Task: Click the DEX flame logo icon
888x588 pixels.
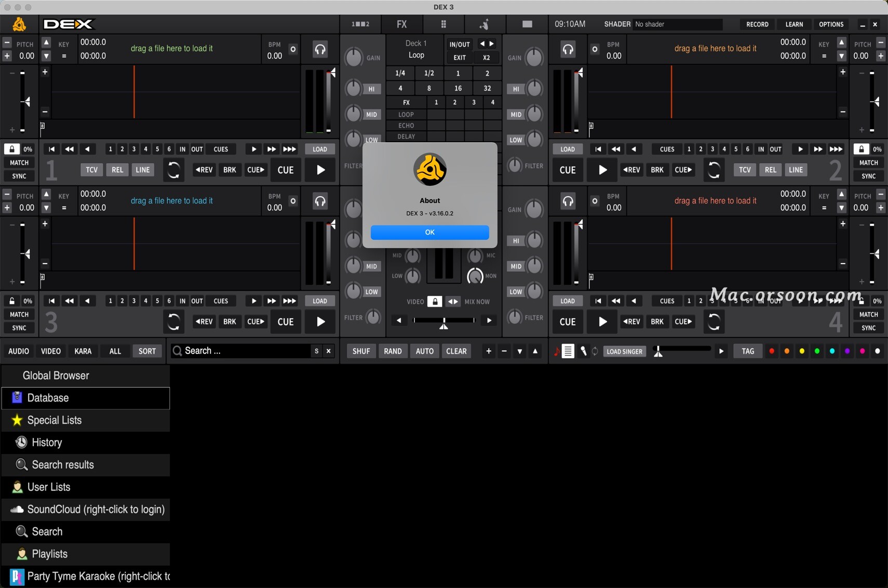Action: pos(19,24)
